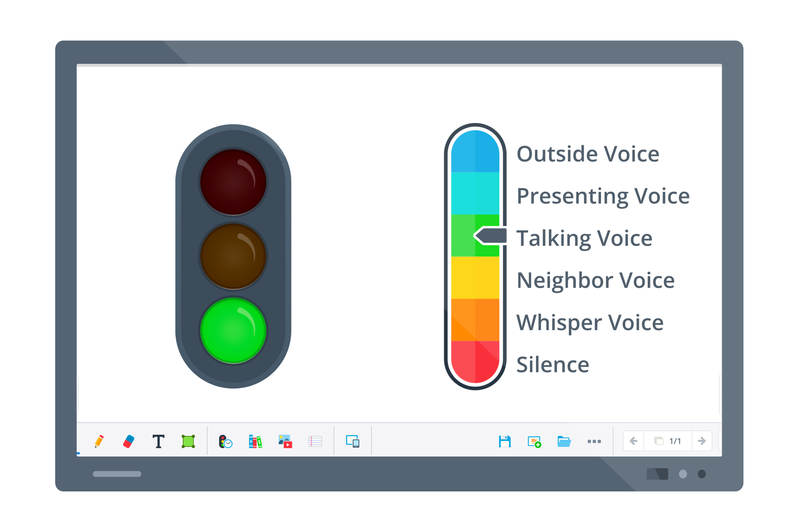Click the voice level pointer marker
Screen dimensions: 798x532
point(490,236)
